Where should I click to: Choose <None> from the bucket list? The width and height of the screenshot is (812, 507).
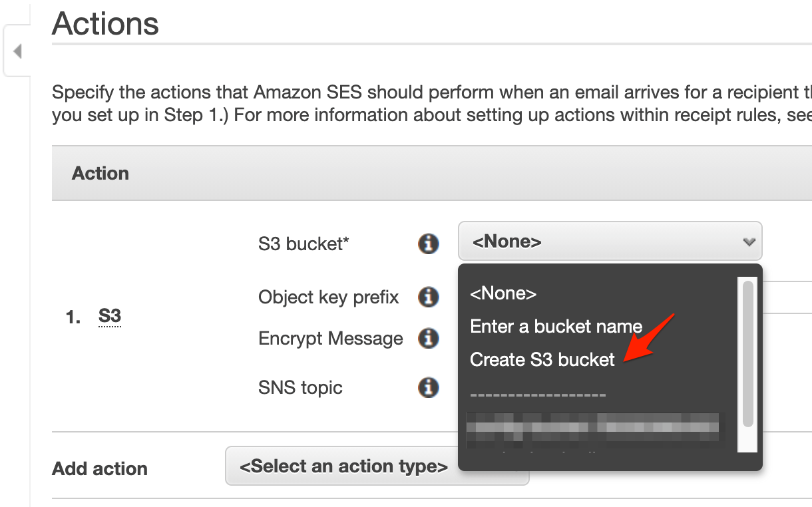503,293
